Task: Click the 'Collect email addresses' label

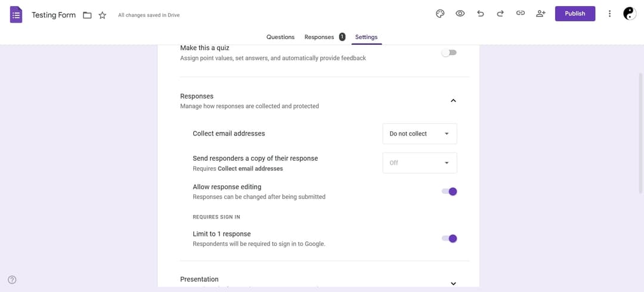Action: (229, 134)
